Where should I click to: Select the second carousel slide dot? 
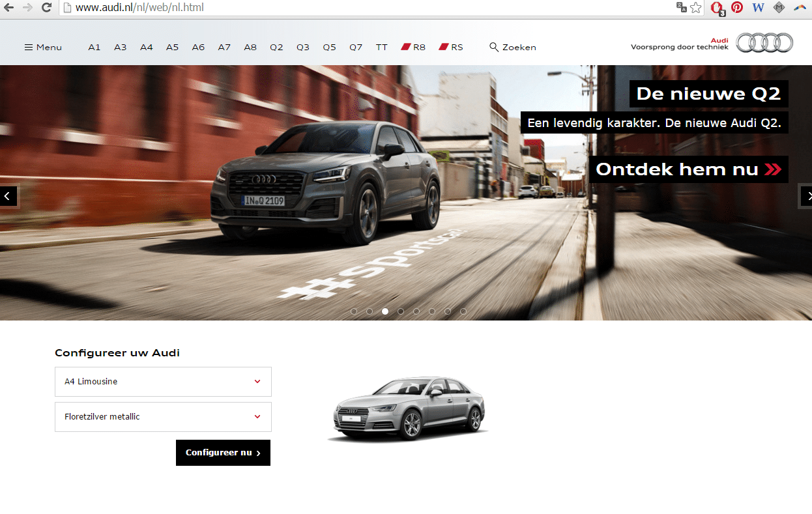click(x=370, y=311)
